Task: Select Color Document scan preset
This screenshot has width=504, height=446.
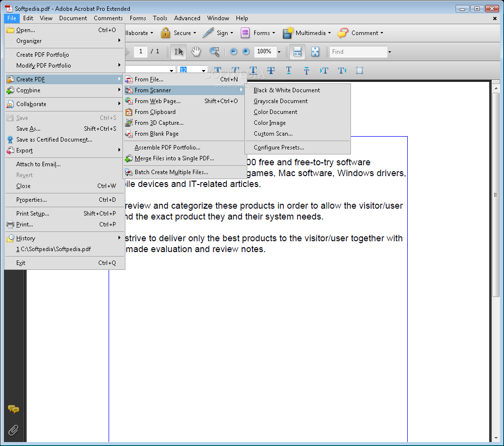Action: [298, 112]
